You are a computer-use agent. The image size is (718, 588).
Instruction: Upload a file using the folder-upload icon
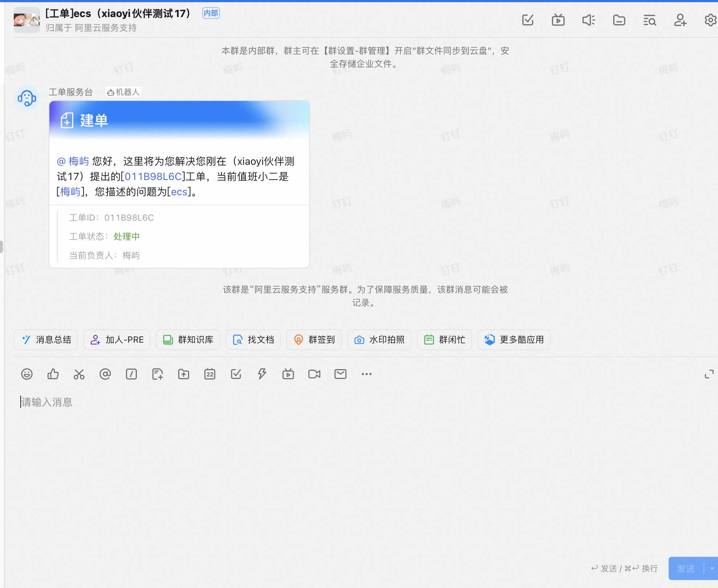(184, 374)
